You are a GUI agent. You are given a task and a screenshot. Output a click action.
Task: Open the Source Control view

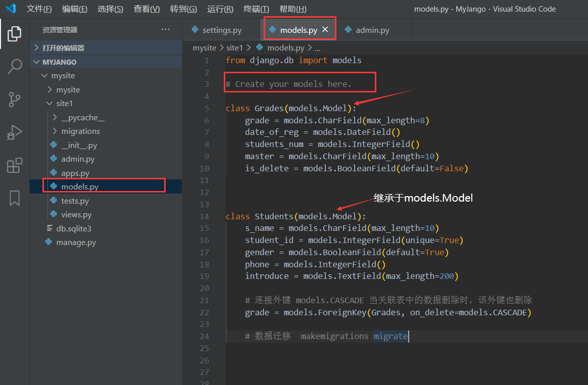click(x=14, y=100)
